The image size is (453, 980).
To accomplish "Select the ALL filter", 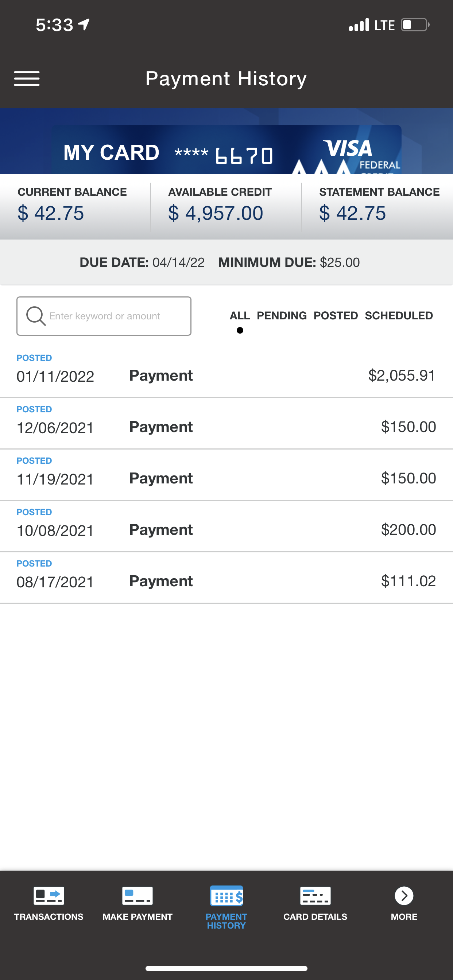I will [x=239, y=316].
